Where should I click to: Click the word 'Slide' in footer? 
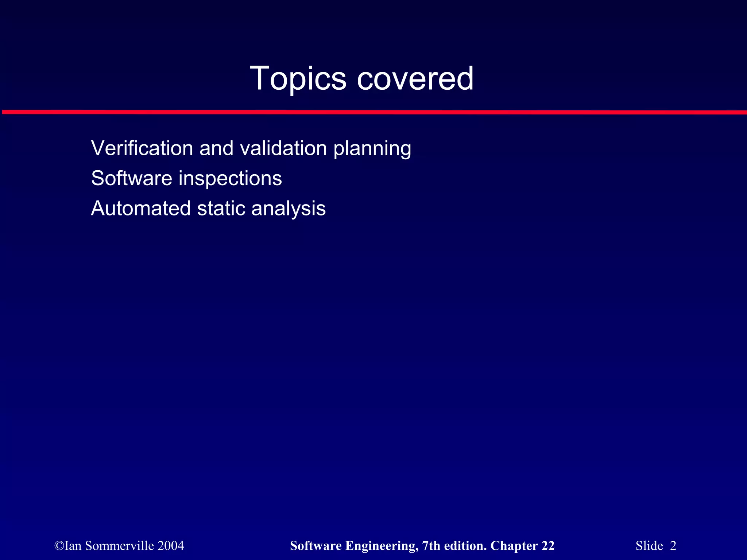coord(649,546)
